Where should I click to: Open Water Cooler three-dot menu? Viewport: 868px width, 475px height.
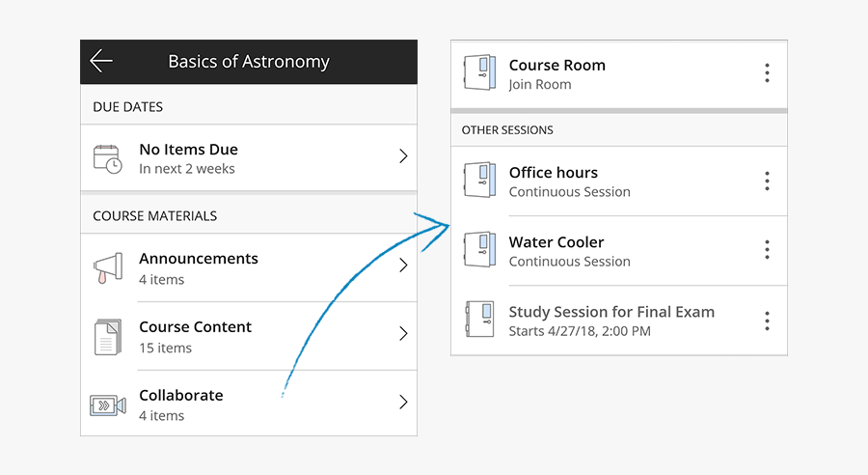click(767, 250)
